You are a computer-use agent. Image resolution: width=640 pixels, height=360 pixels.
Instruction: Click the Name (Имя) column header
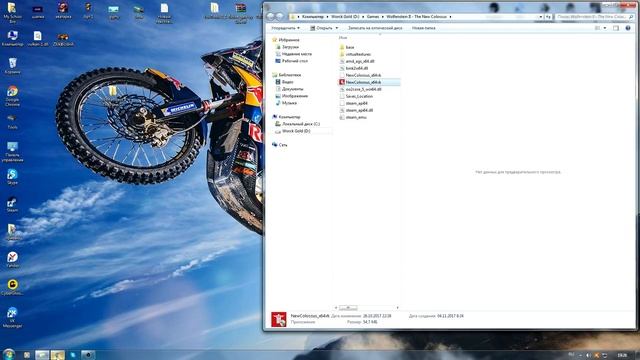click(343, 38)
